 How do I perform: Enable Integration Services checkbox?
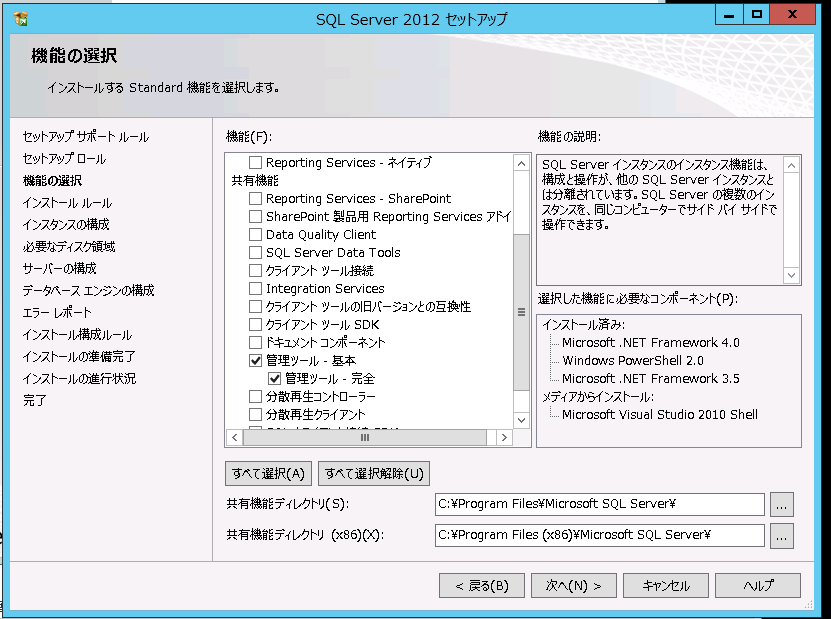[255, 288]
